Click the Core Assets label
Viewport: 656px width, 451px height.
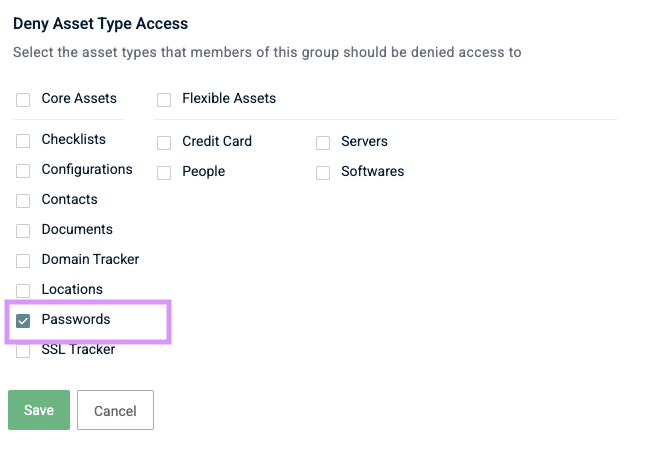(79, 99)
